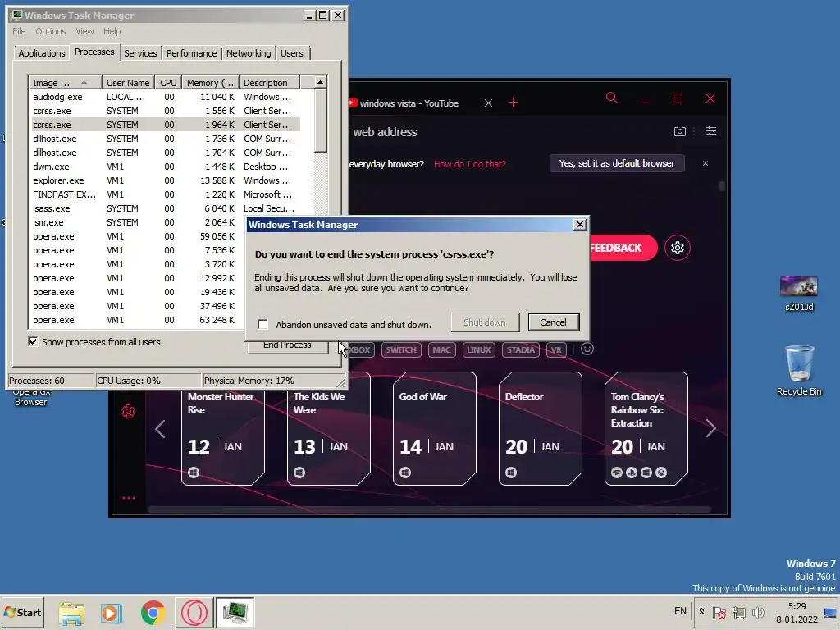
Task: Click the red FEEDBACK button
Action: point(623,248)
